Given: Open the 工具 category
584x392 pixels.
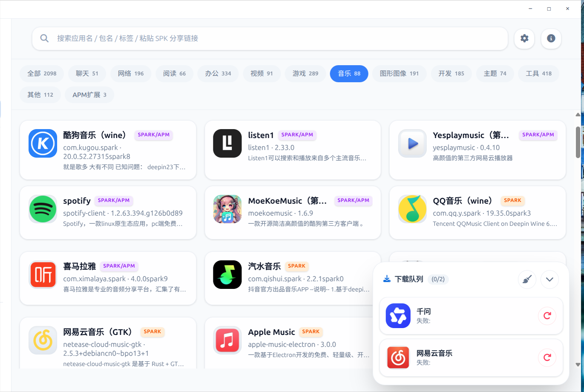Looking at the screenshot, I should (x=538, y=74).
